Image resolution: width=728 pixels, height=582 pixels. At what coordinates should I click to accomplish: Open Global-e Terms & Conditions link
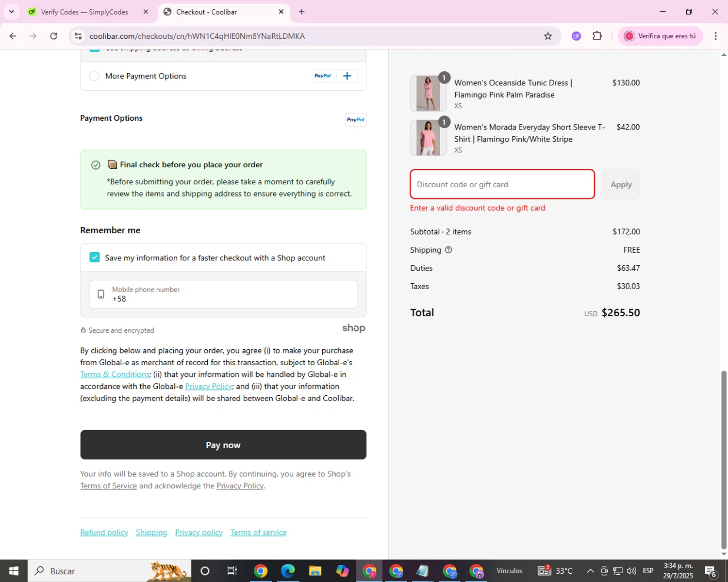tap(115, 374)
